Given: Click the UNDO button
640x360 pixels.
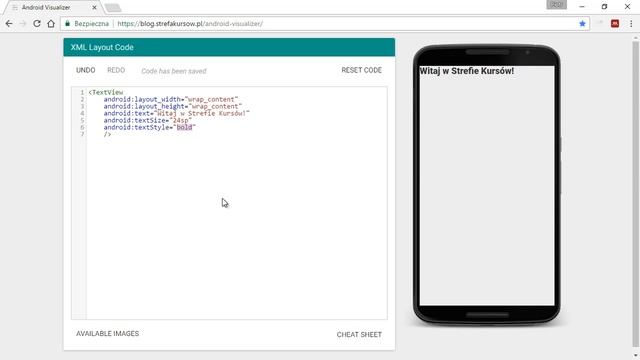Looking at the screenshot, I should pos(85,70).
